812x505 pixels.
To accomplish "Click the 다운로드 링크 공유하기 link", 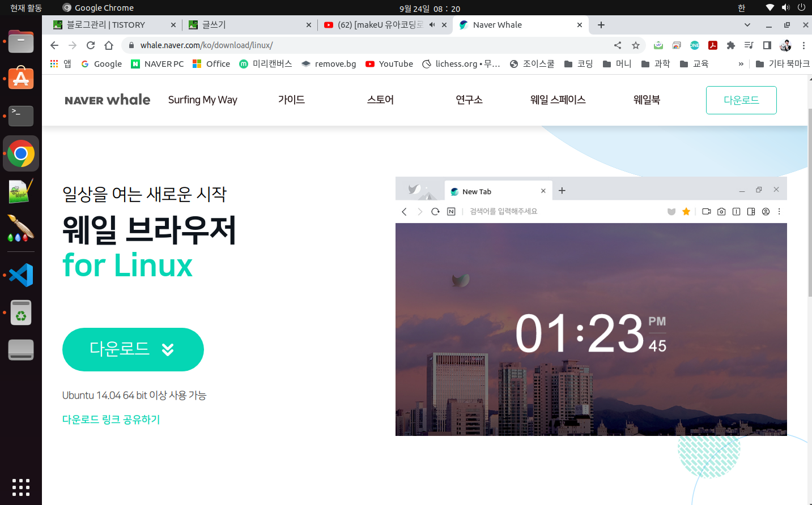I will pyautogui.click(x=111, y=420).
